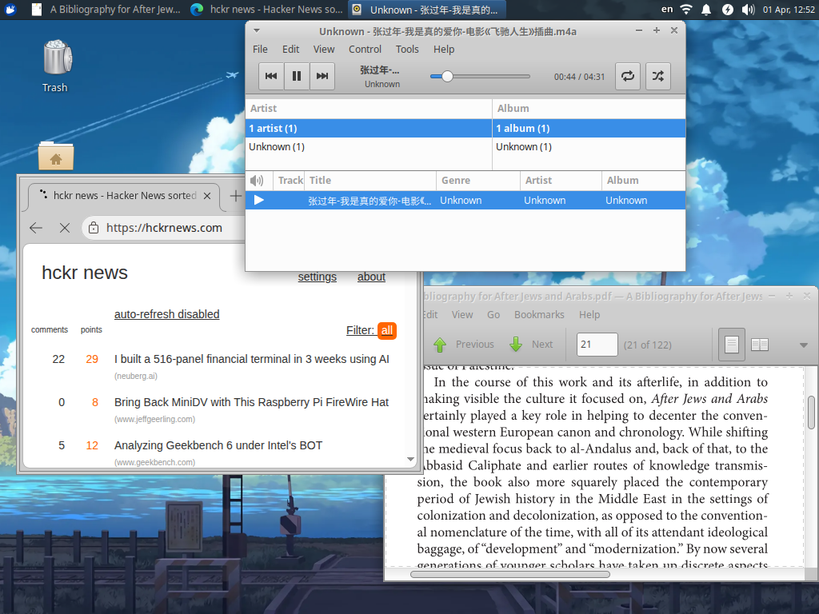Viewport: 819px width, 614px height.
Task: Open the music player File menu
Action: (260, 49)
